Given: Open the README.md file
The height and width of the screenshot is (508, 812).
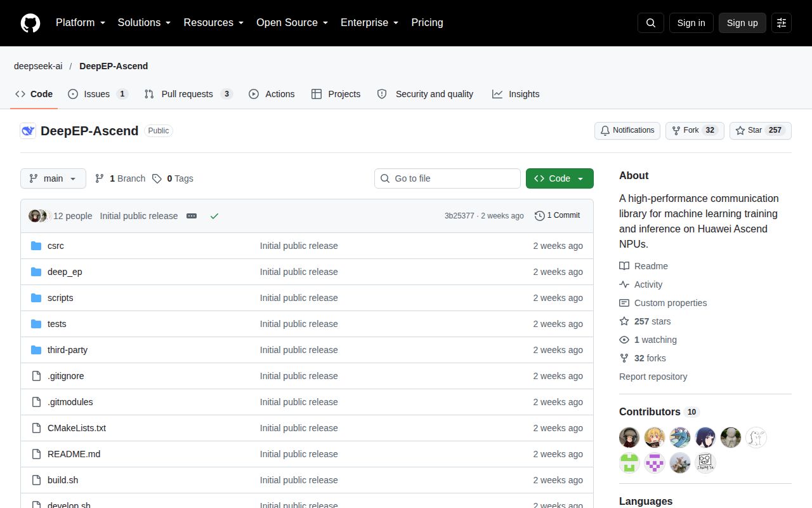Looking at the screenshot, I should [x=74, y=454].
